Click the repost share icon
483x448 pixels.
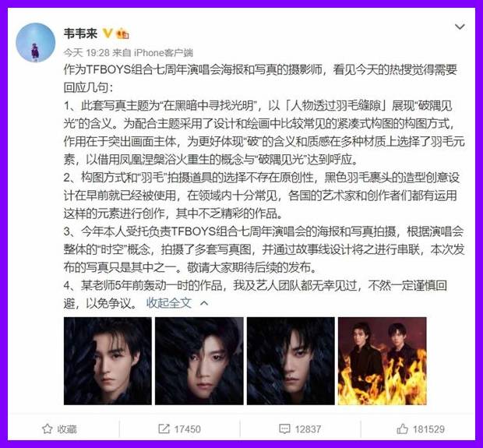[x=164, y=429]
